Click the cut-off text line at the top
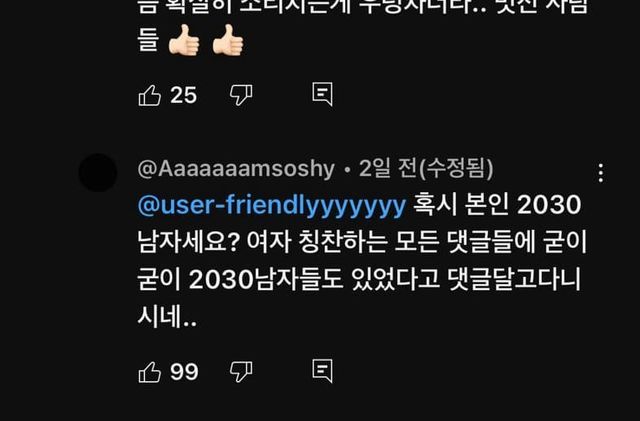The height and width of the screenshot is (421, 640). (362, 7)
